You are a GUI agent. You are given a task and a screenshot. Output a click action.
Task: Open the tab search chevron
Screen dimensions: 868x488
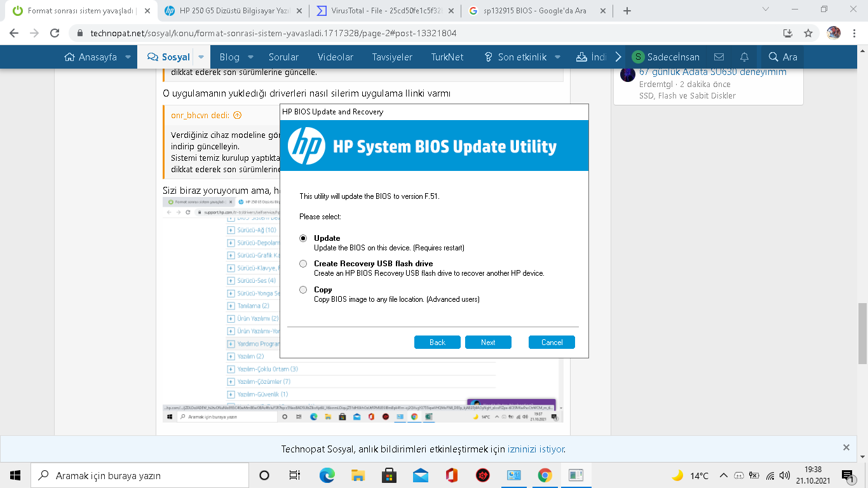tap(766, 10)
